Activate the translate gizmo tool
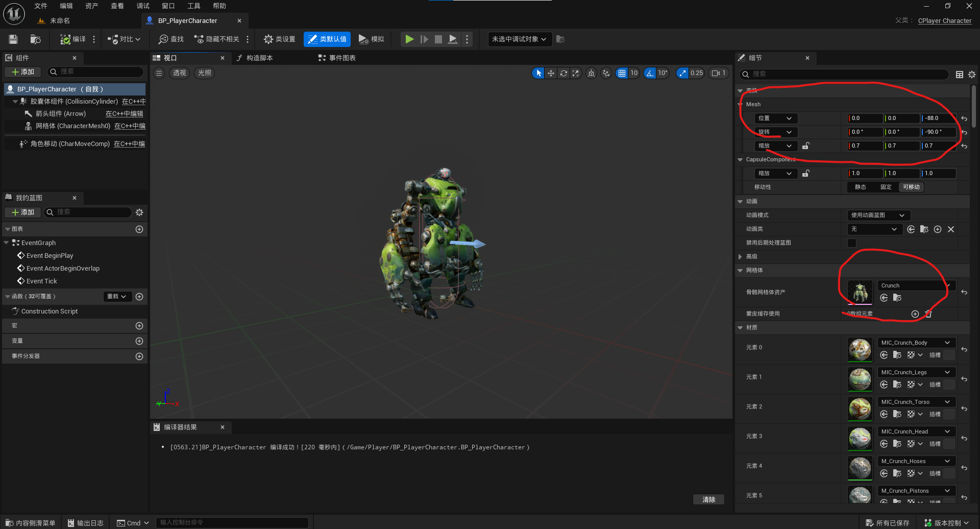The height and width of the screenshot is (529, 980). pyautogui.click(x=551, y=73)
